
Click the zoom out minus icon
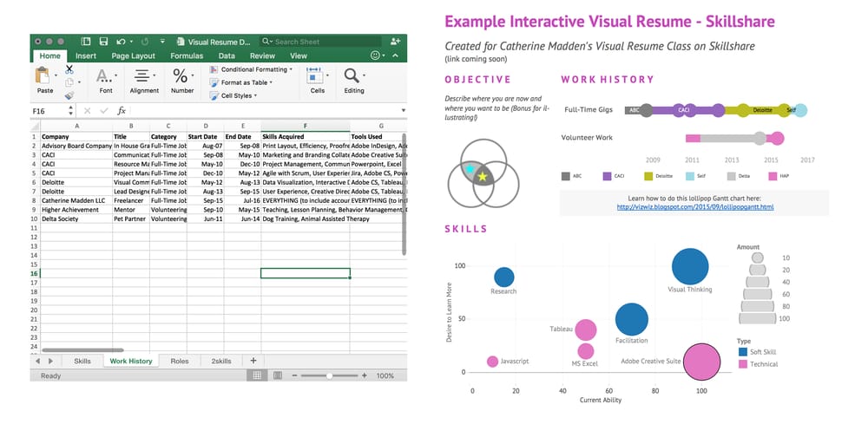(x=294, y=375)
